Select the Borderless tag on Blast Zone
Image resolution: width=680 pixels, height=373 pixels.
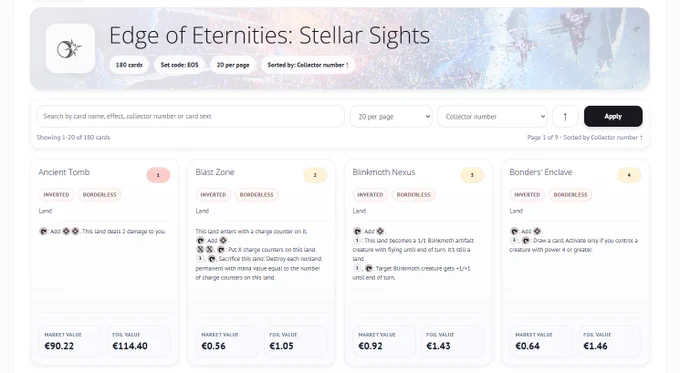[257, 195]
